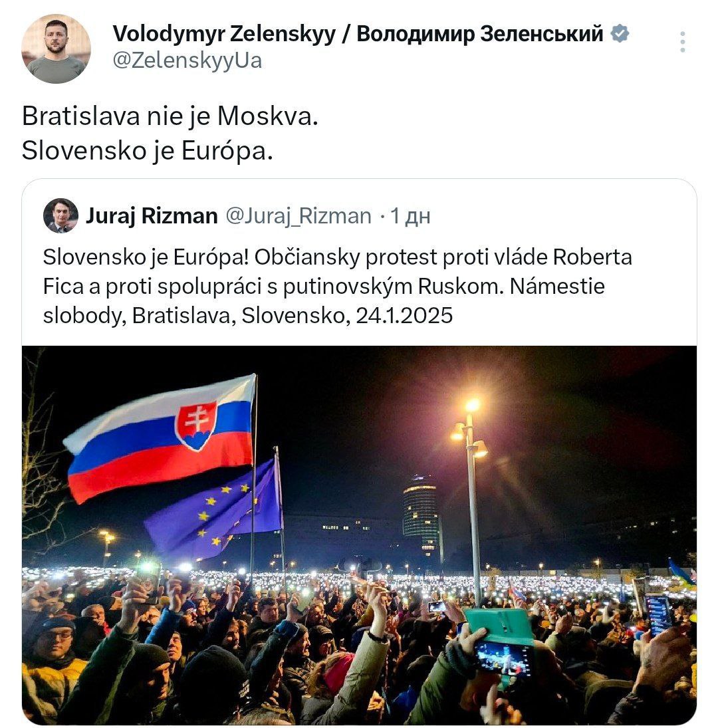
Task: Click the @Juraj_Rizman handle
Action: click(299, 215)
